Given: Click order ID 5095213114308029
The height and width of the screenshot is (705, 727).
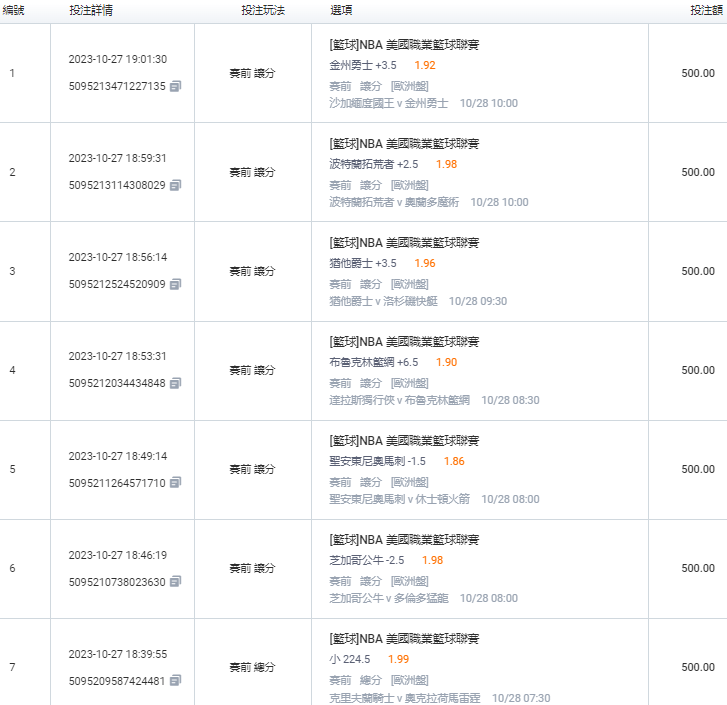Looking at the screenshot, I should point(117,185).
